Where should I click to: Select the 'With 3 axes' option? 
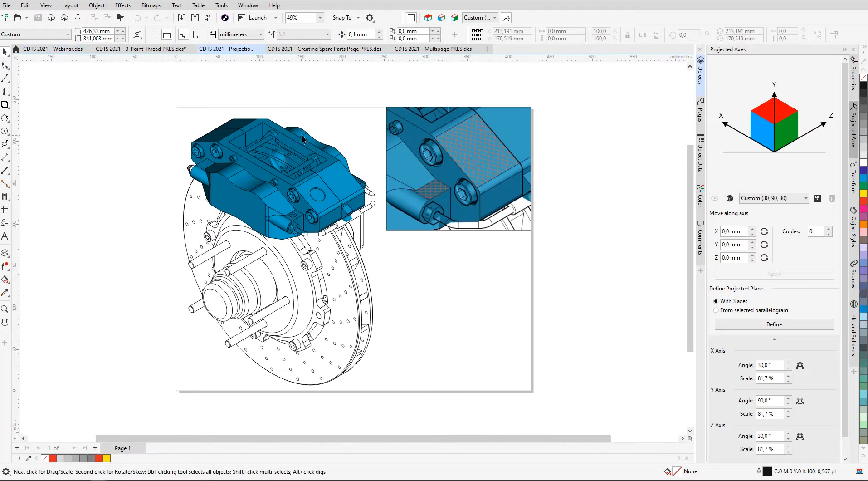[x=716, y=301]
